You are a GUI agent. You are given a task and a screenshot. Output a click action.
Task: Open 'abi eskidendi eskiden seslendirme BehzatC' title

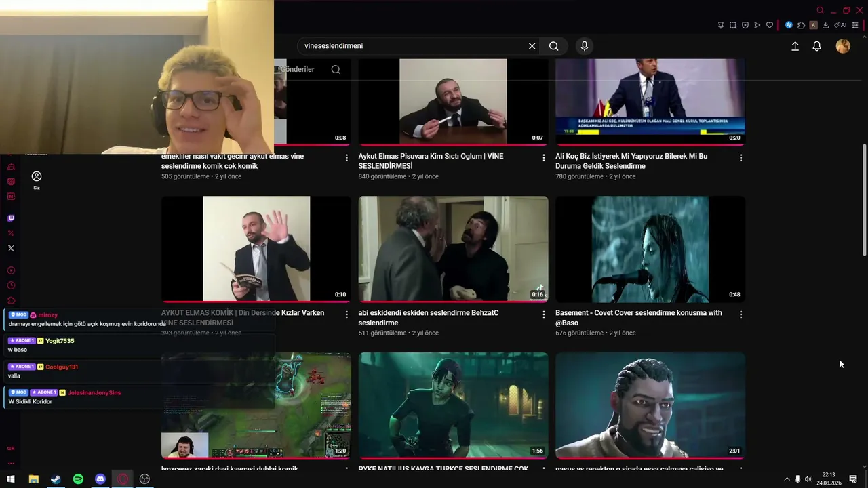[429, 318]
